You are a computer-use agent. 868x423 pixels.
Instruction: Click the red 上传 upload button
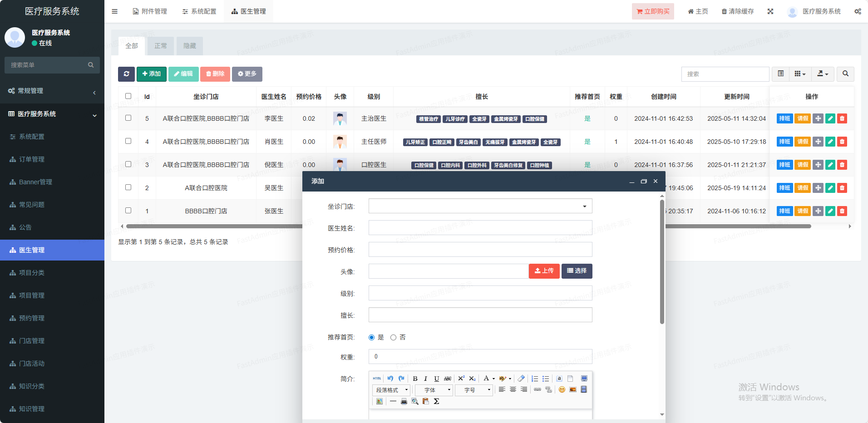(544, 271)
